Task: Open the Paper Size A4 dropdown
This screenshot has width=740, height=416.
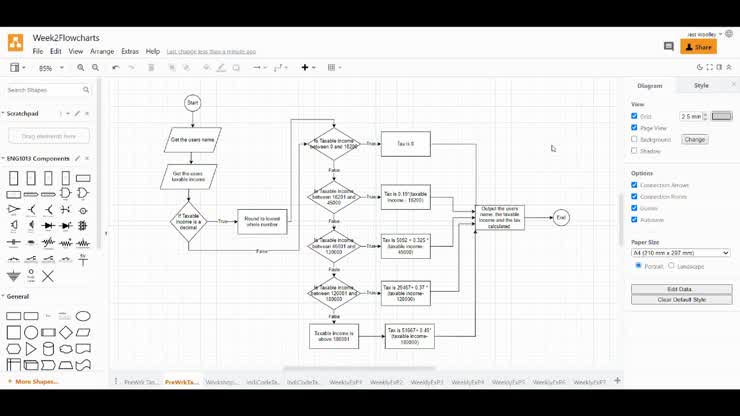Action: point(681,253)
